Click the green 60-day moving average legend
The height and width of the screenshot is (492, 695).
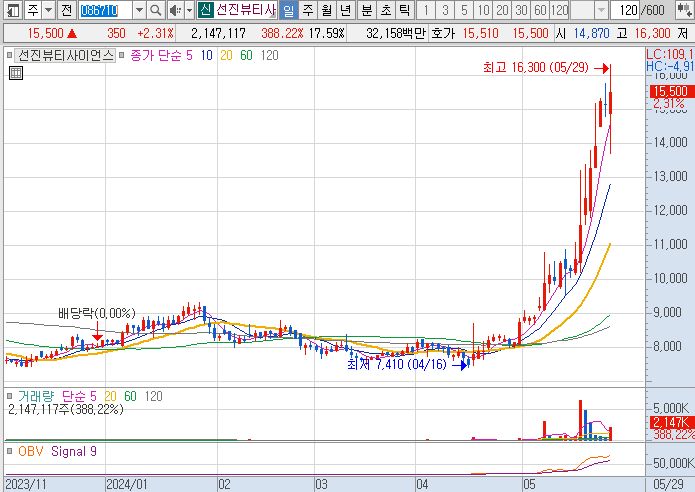click(x=246, y=55)
